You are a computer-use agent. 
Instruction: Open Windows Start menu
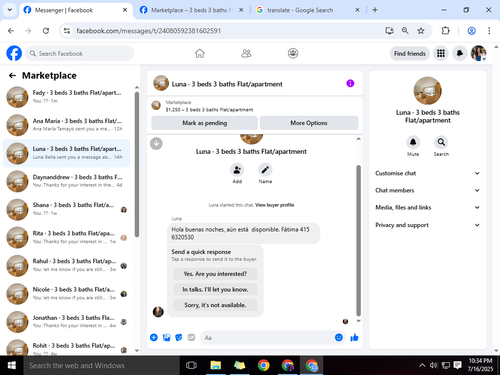[x=12, y=365]
